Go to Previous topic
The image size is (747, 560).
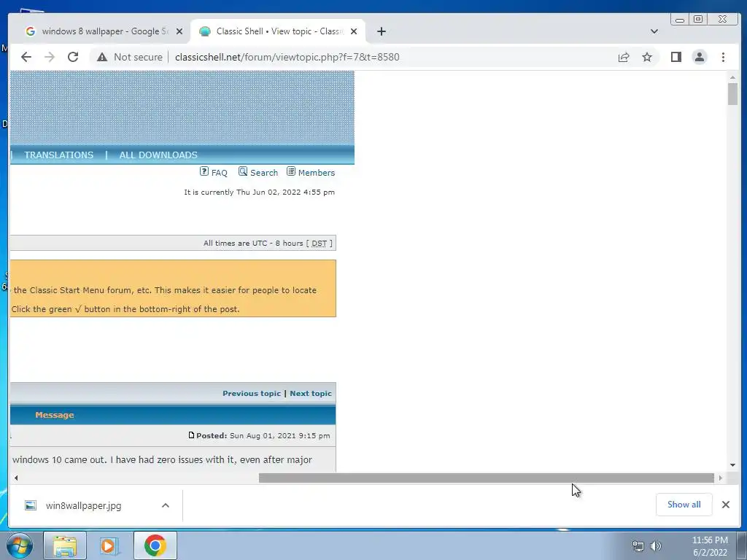pyautogui.click(x=252, y=393)
